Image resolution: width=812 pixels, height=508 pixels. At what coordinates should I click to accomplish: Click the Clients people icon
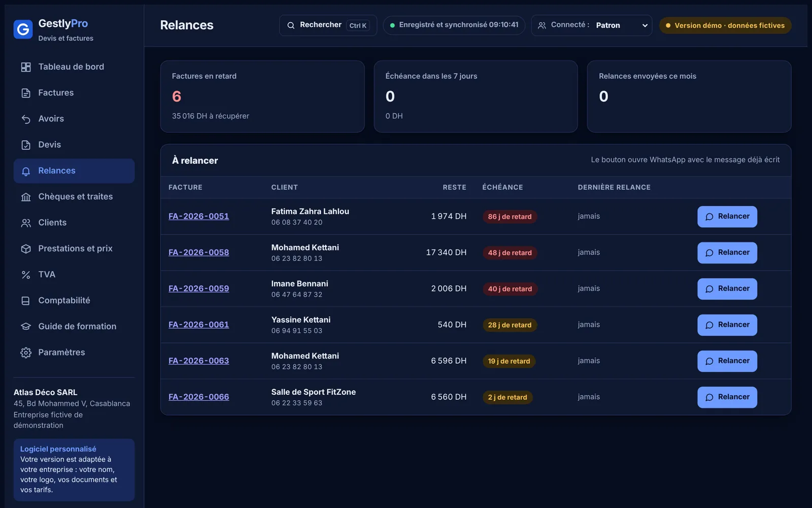26,223
